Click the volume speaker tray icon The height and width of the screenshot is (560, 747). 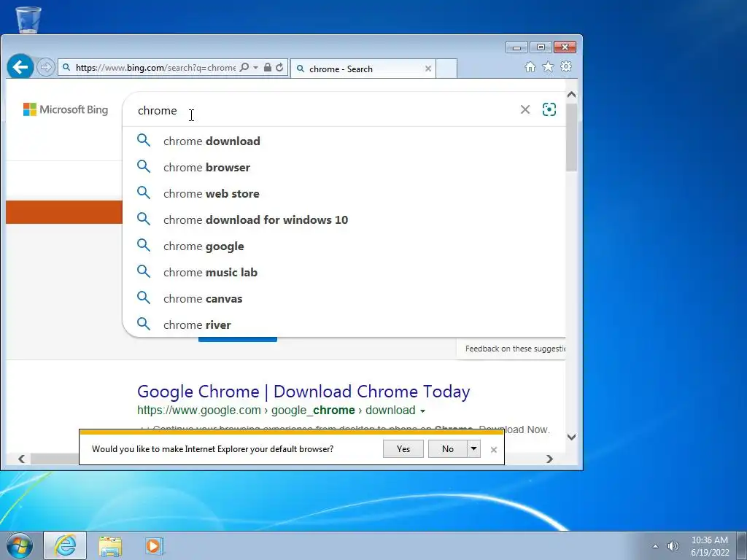pos(673,546)
